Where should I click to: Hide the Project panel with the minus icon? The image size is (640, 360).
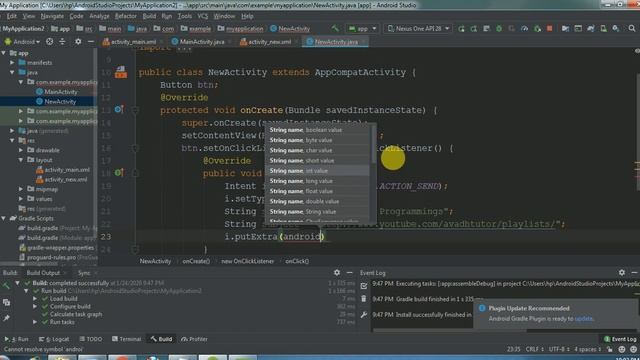point(91,42)
